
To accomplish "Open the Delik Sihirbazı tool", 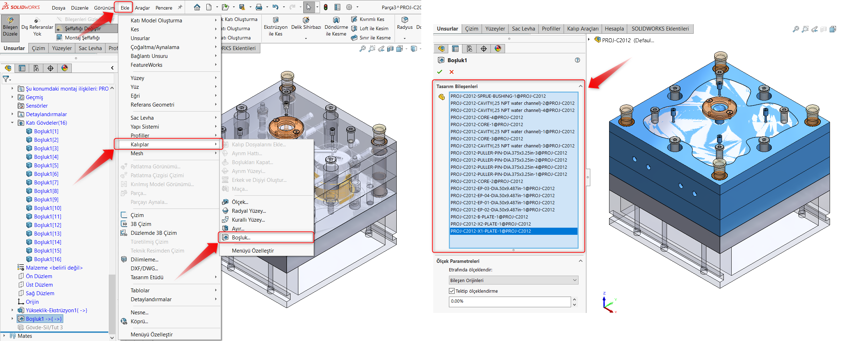I will click(x=306, y=23).
